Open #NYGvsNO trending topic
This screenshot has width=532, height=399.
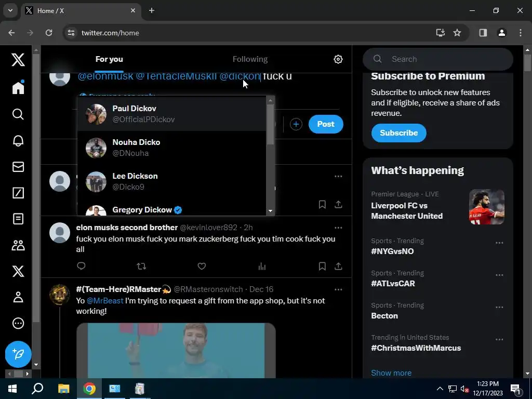tap(392, 251)
